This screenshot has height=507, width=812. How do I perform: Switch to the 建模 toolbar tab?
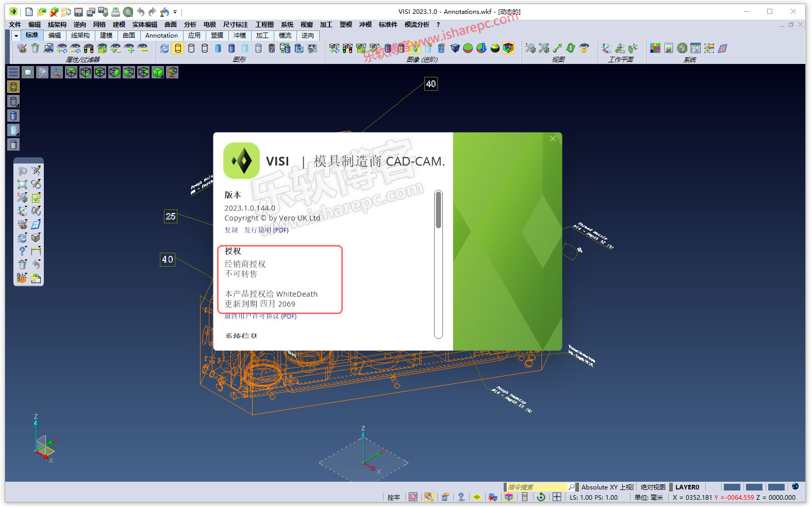[106, 36]
